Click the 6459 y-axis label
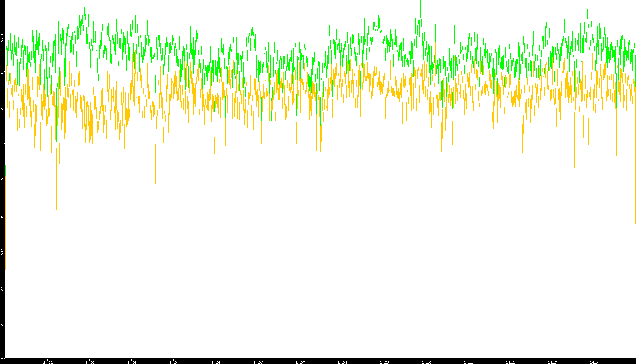The height and width of the screenshot is (364, 636). click(x=2, y=5)
